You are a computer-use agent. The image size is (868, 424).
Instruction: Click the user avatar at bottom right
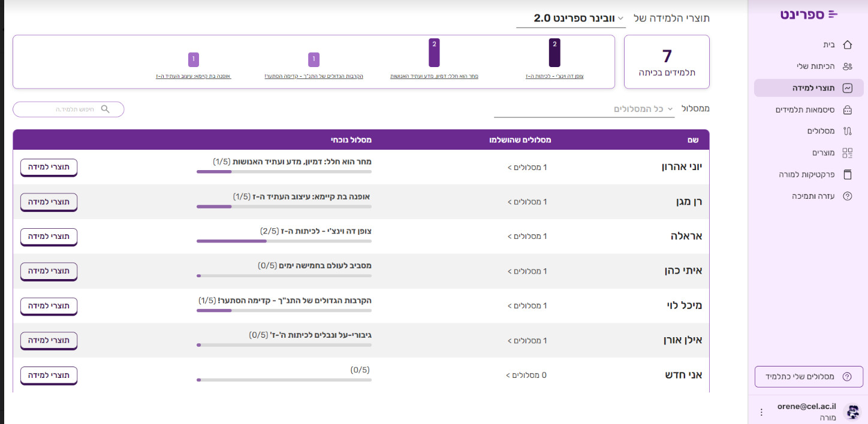pos(852,412)
